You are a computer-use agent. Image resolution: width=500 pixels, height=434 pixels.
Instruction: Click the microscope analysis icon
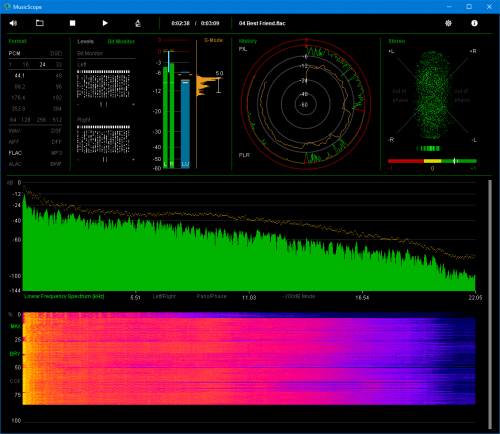[x=138, y=23]
